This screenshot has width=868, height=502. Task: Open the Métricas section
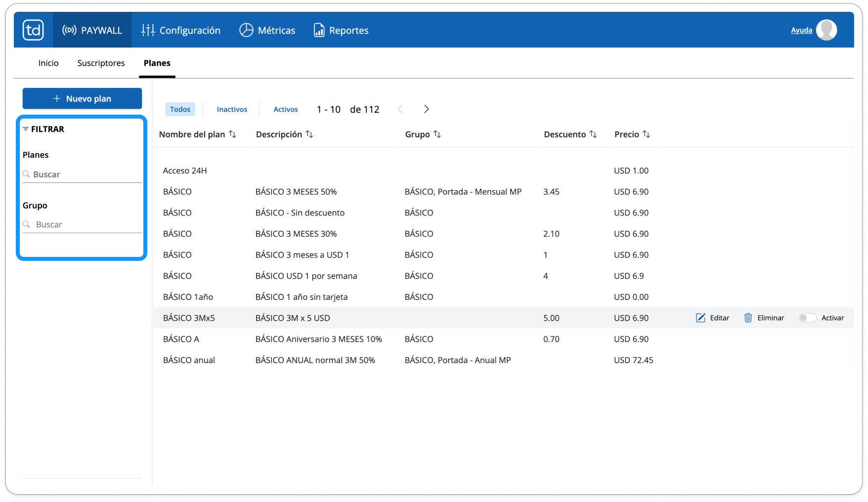click(267, 30)
